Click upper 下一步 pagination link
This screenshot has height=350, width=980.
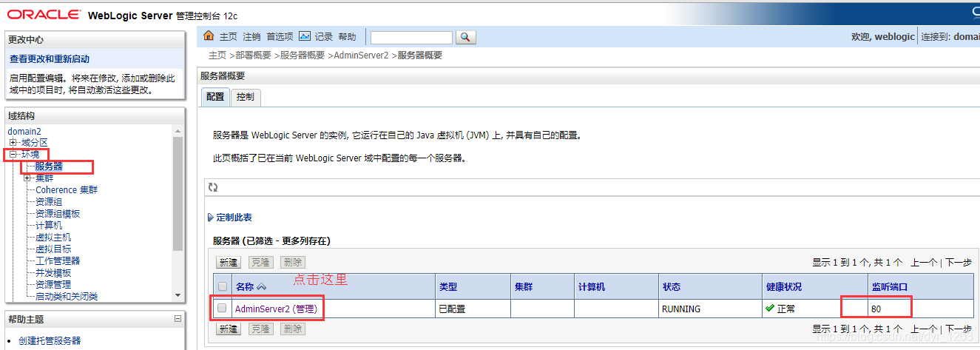(x=959, y=263)
